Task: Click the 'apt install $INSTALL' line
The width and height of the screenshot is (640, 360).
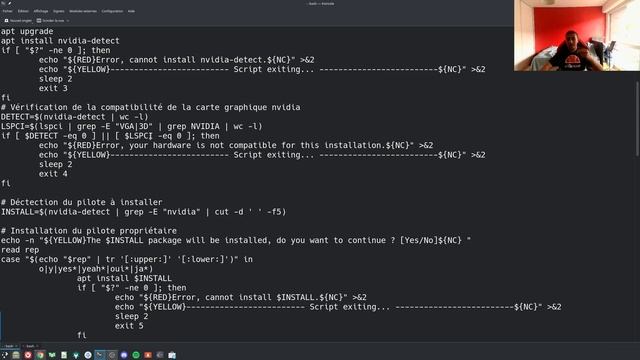Action: pyautogui.click(x=124, y=278)
